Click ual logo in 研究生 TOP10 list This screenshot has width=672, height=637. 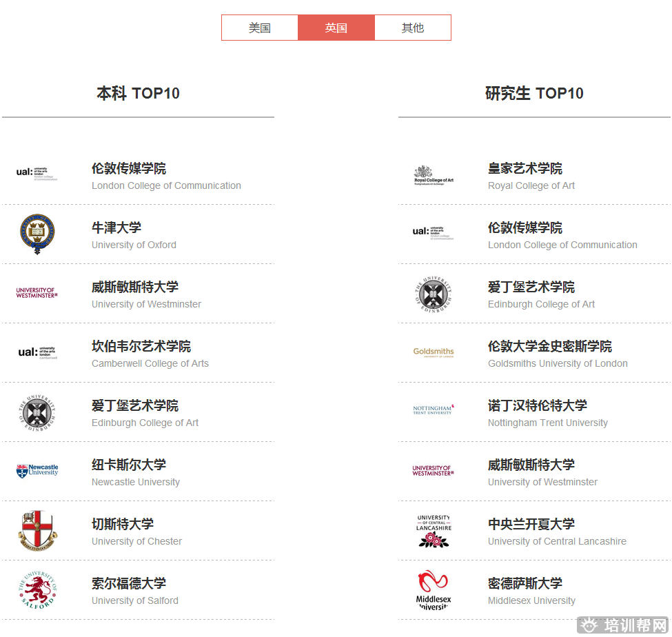(x=434, y=233)
